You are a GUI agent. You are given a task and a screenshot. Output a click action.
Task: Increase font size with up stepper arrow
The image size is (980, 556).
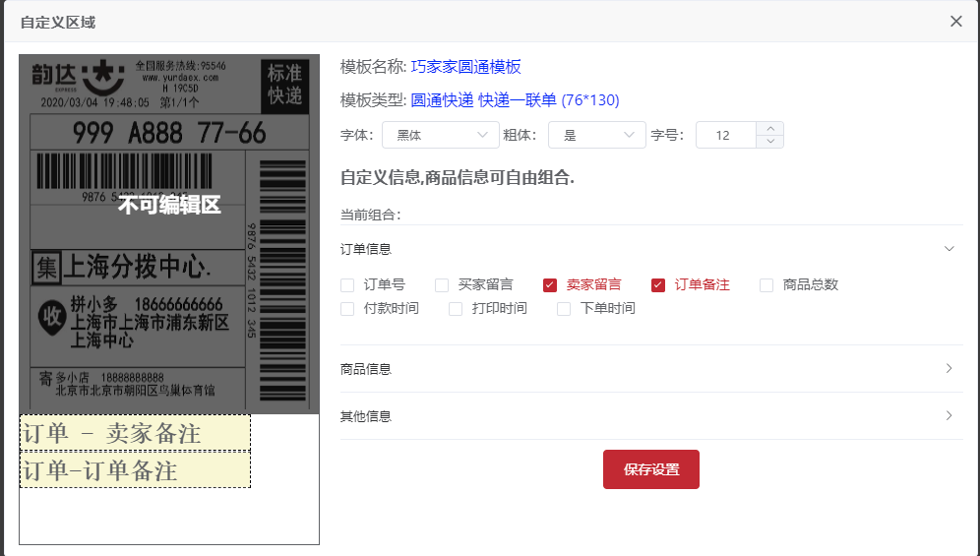(x=770, y=128)
